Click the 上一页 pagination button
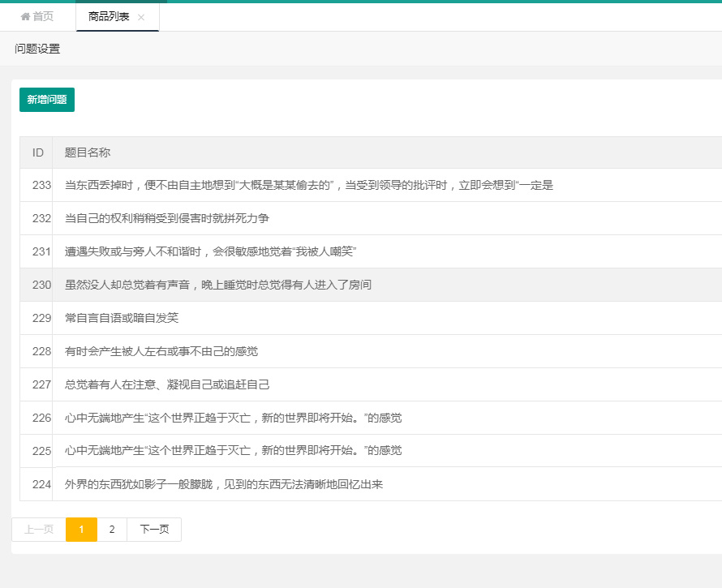This screenshot has height=588, width=722. pyautogui.click(x=39, y=530)
